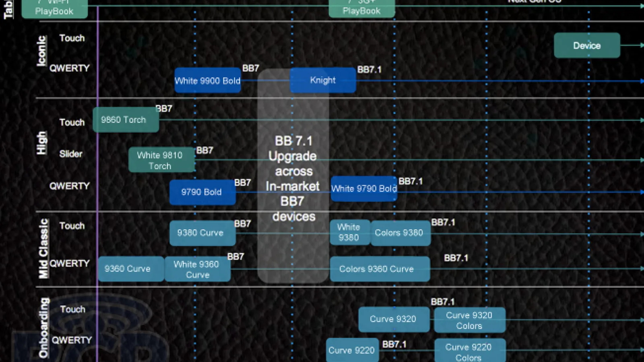This screenshot has height=362, width=644.
Task: Click Touch label in High section
Action: click(x=72, y=122)
